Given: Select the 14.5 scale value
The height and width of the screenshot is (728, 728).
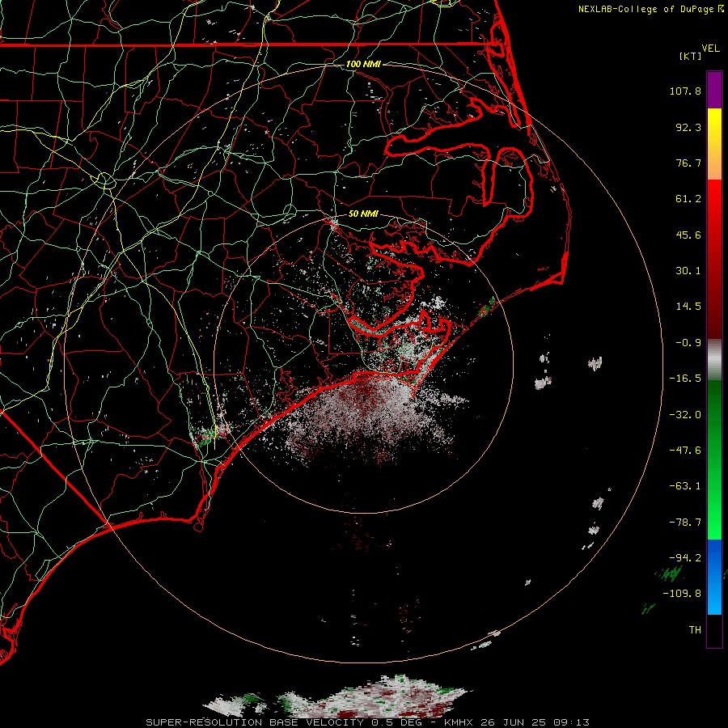Looking at the screenshot, I should (688, 307).
